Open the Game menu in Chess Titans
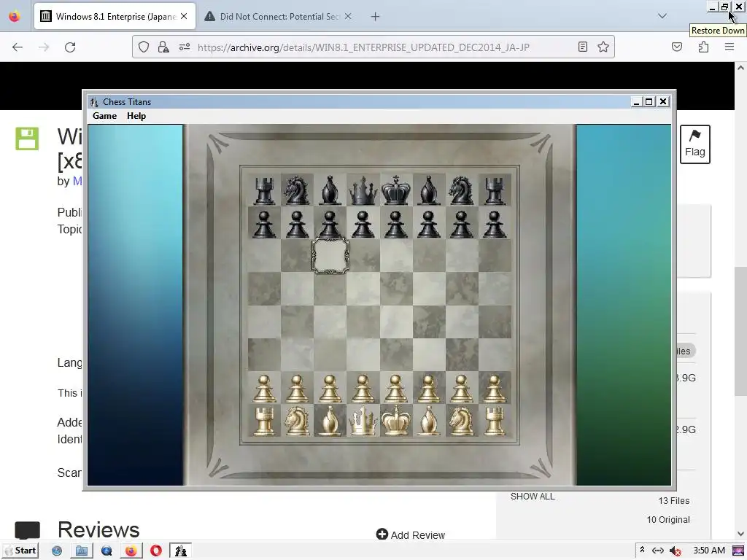 (104, 116)
